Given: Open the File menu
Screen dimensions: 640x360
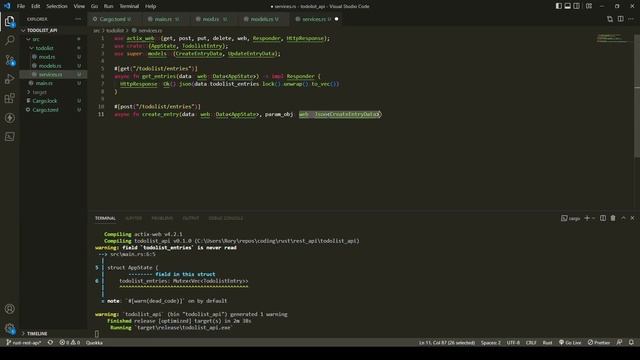Looking at the screenshot, I should 21,6.
